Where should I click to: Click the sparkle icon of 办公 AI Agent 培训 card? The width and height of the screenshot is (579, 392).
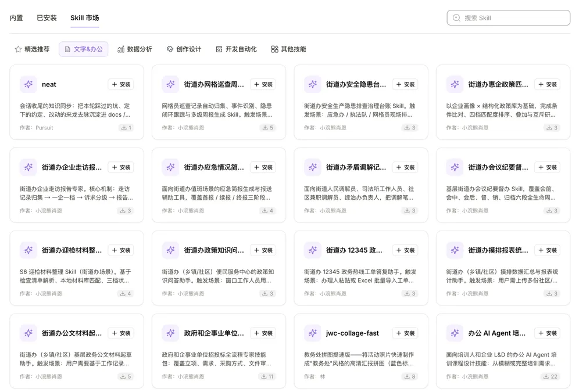pyautogui.click(x=455, y=333)
